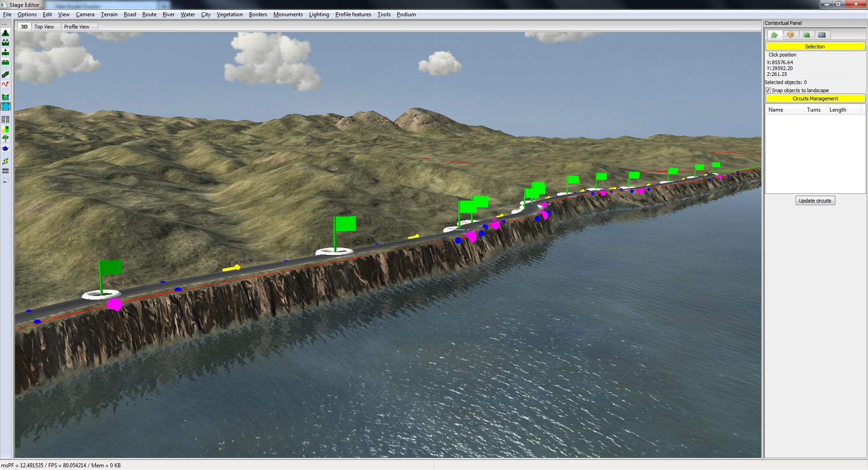The width and height of the screenshot is (868, 470).
Task: Click the road tool icon in sidebar
Action: coord(5,75)
